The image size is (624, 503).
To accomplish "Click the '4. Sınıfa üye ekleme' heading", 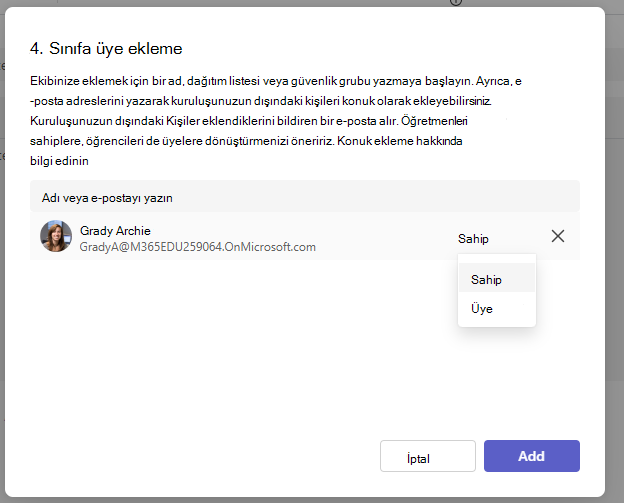I will coord(106,49).
